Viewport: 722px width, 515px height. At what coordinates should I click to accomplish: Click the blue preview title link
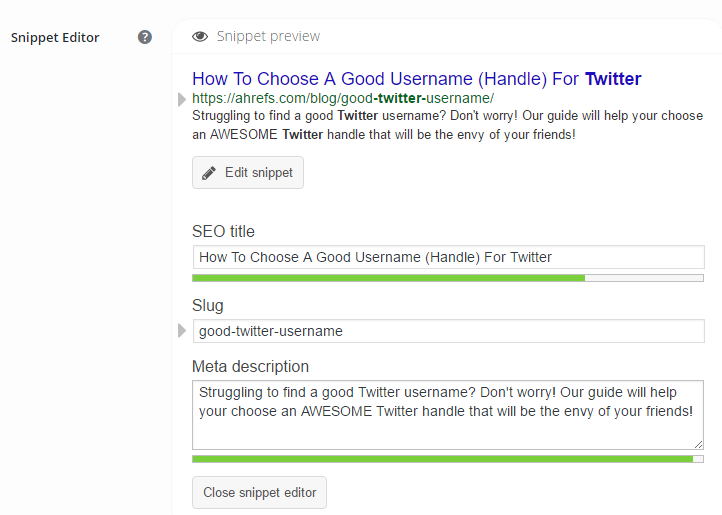416,79
